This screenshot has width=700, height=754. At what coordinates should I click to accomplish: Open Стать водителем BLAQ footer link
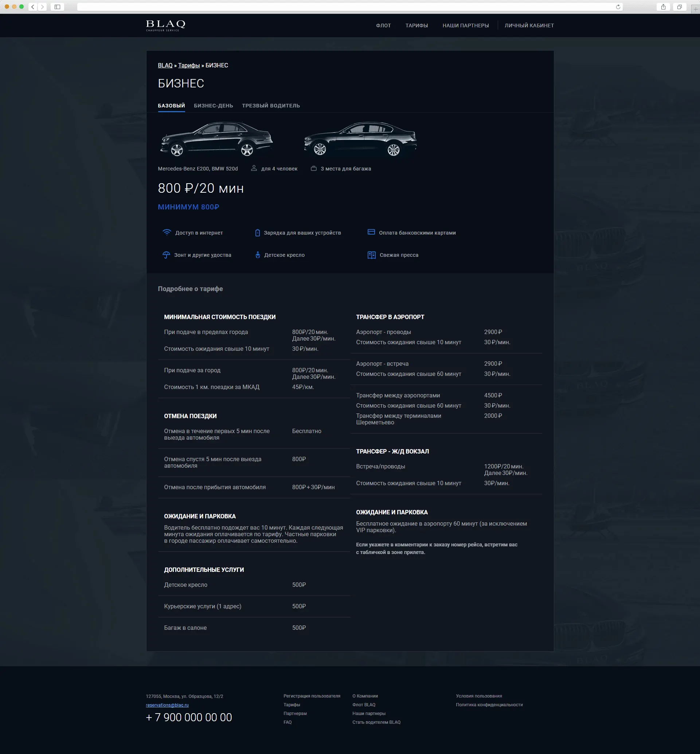point(376,722)
